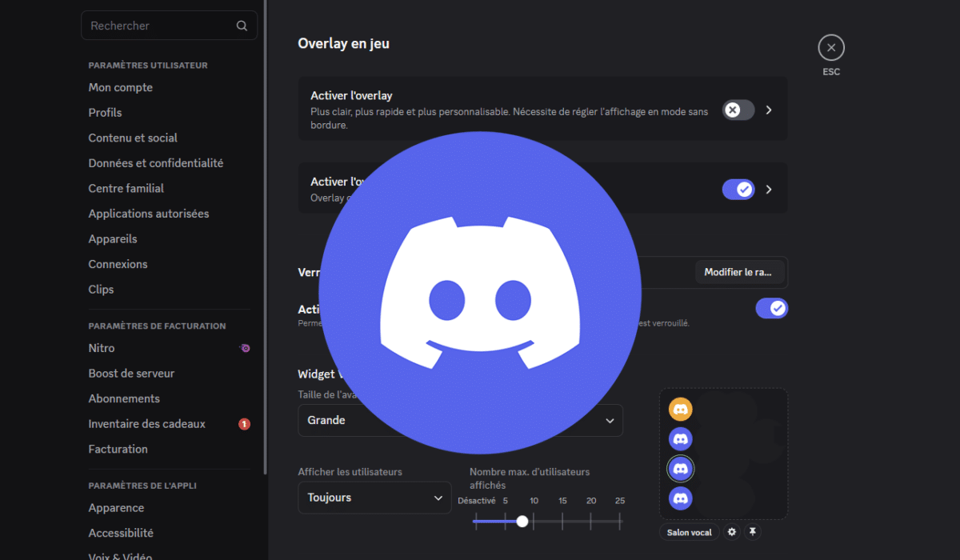Click the Nitro icon beside Nitro

[245, 348]
